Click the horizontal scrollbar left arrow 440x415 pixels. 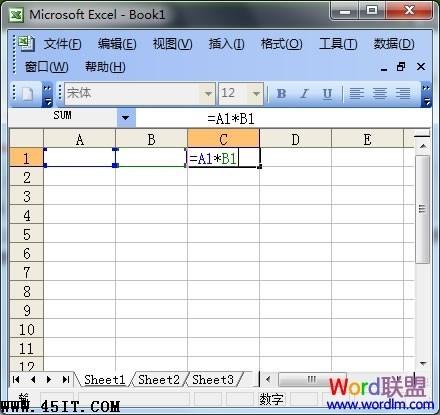(x=268, y=379)
